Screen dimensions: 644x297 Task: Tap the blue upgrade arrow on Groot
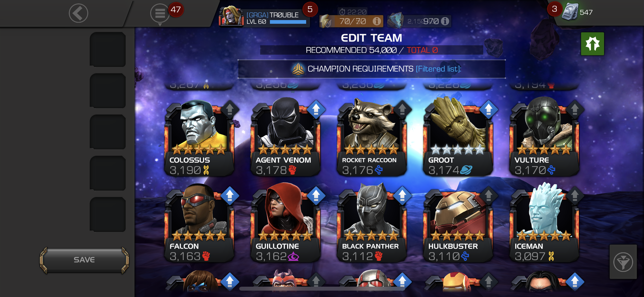coord(488,109)
